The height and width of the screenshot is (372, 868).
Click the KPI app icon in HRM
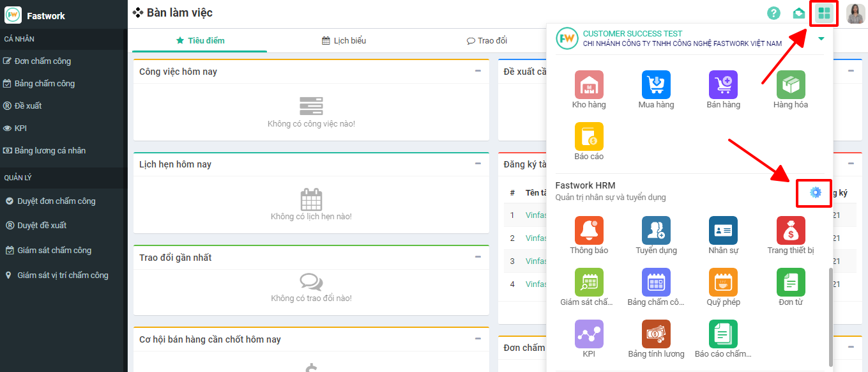tap(589, 334)
